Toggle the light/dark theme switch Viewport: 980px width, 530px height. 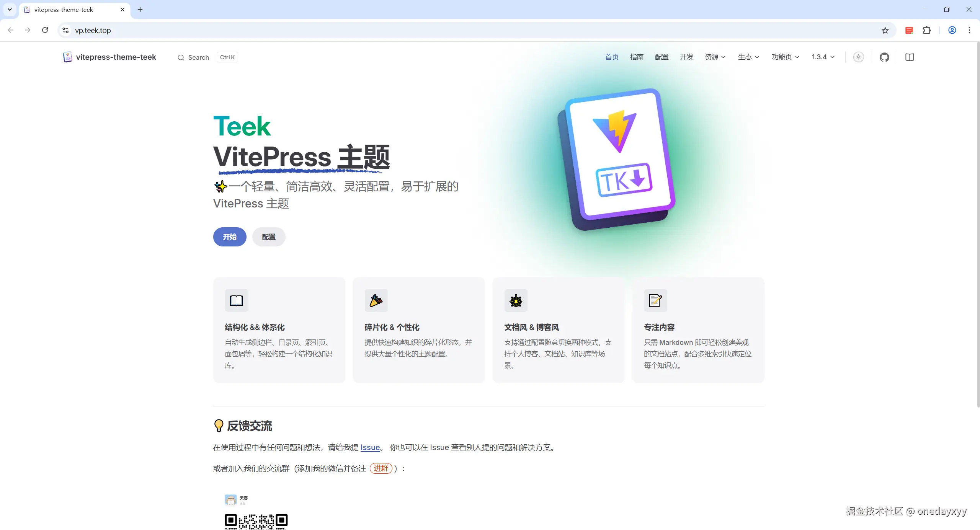pos(859,57)
